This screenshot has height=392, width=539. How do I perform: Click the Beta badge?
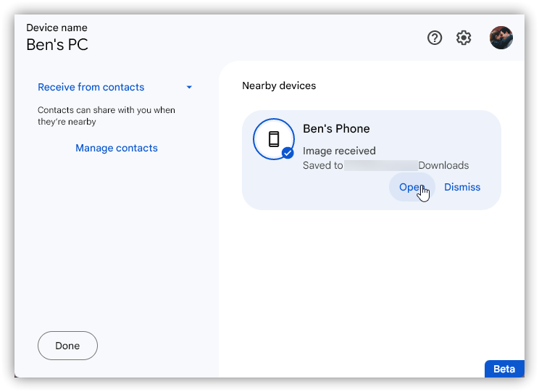[x=504, y=369]
